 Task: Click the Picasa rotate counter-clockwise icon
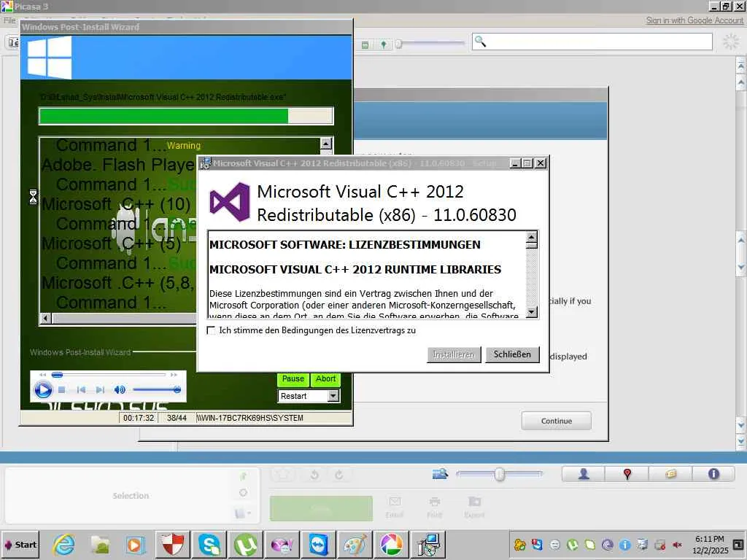314,475
